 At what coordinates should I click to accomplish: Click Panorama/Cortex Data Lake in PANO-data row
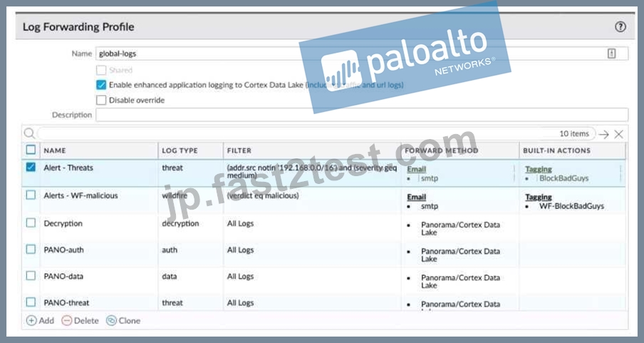click(460, 281)
